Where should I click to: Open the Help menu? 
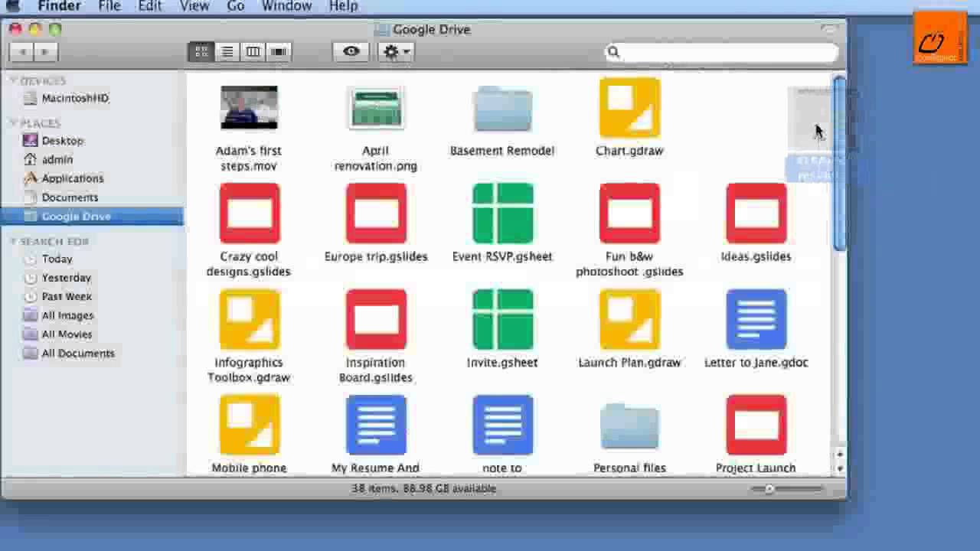[x=343, y=6]
